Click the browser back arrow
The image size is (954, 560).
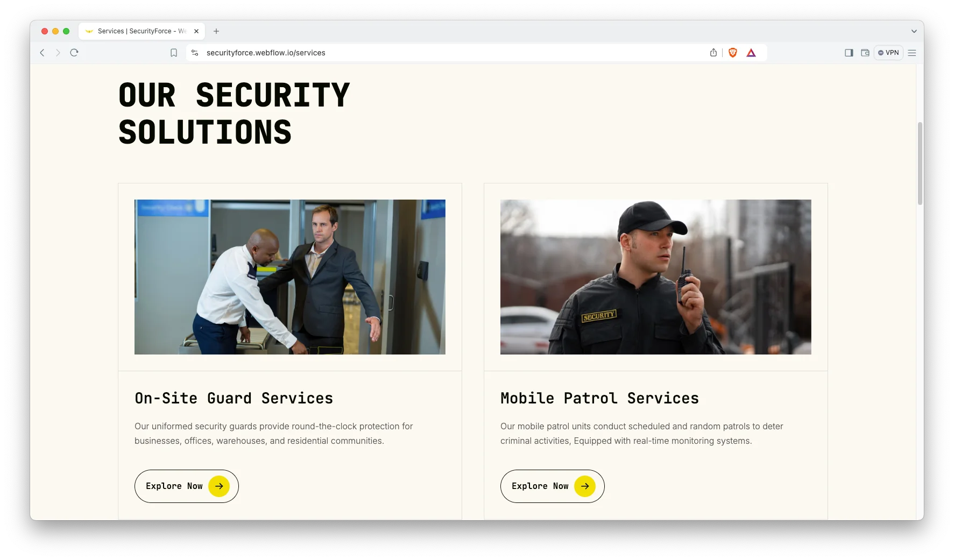pos(42,53)
